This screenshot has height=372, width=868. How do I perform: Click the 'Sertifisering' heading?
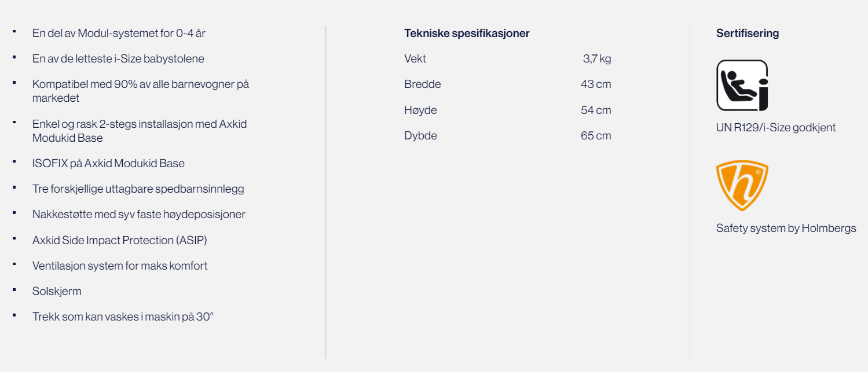click(x=747, y=33)
